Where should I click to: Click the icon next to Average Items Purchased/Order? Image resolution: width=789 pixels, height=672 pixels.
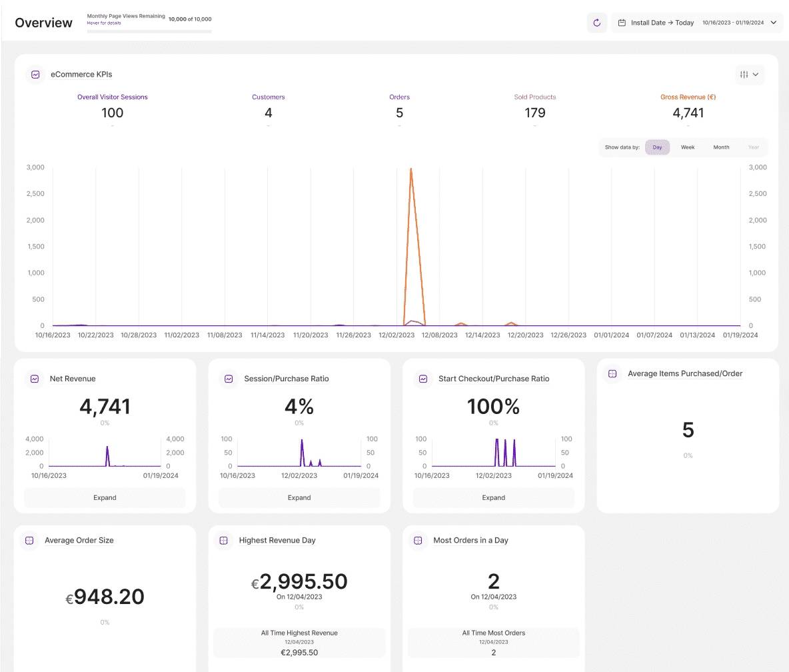point(611,373)
